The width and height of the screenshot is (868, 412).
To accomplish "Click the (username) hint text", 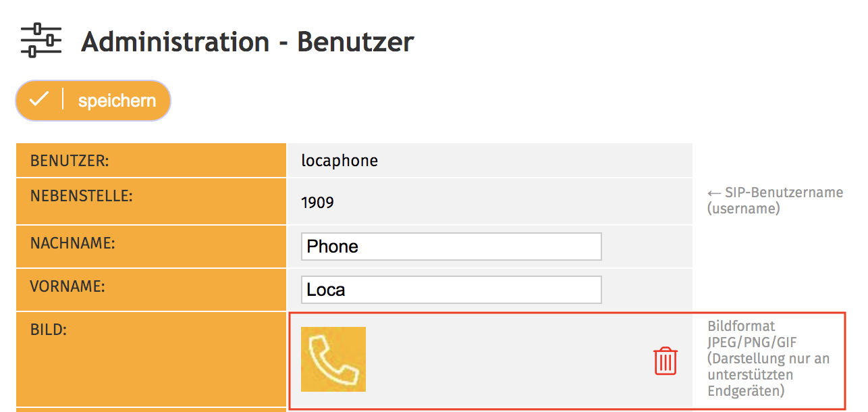I will pyautogui.click(x=743, y=209).
